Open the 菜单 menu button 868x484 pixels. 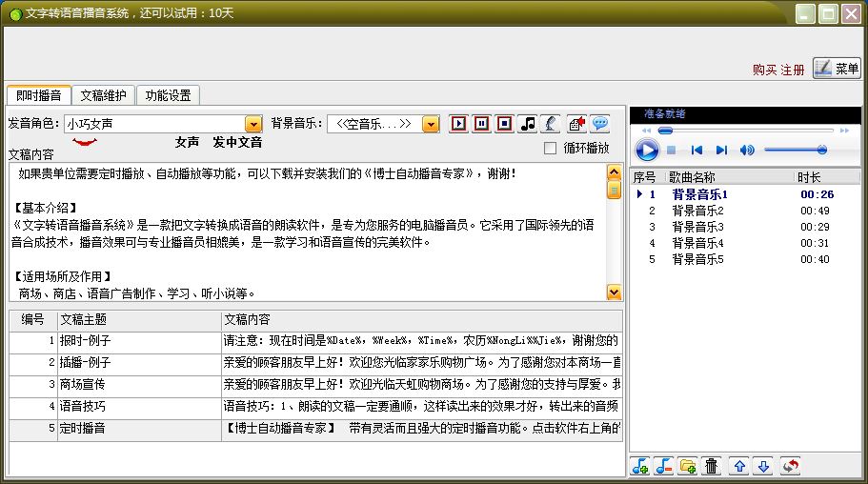pyautogui.click(x=837, y=68)
